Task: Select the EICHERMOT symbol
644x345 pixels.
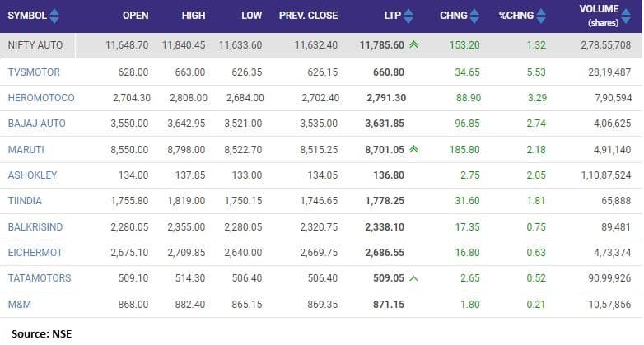Action: click(35, 252)
